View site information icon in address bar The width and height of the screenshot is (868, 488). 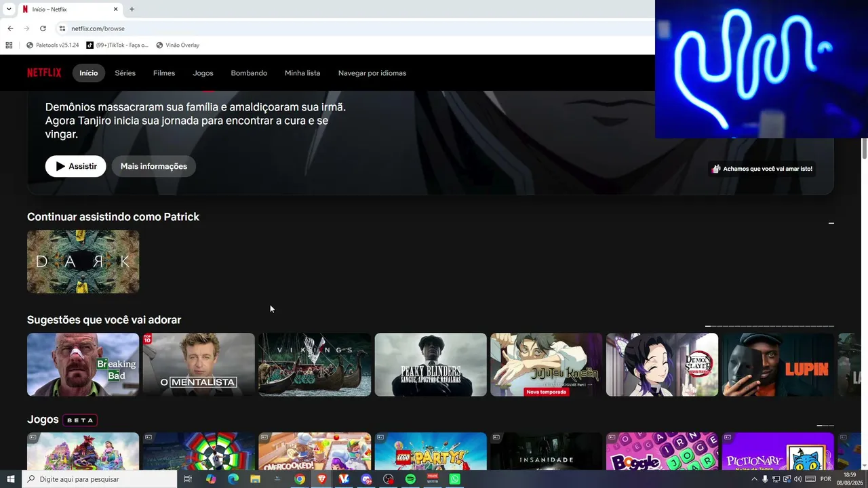[x=62, y=28]
